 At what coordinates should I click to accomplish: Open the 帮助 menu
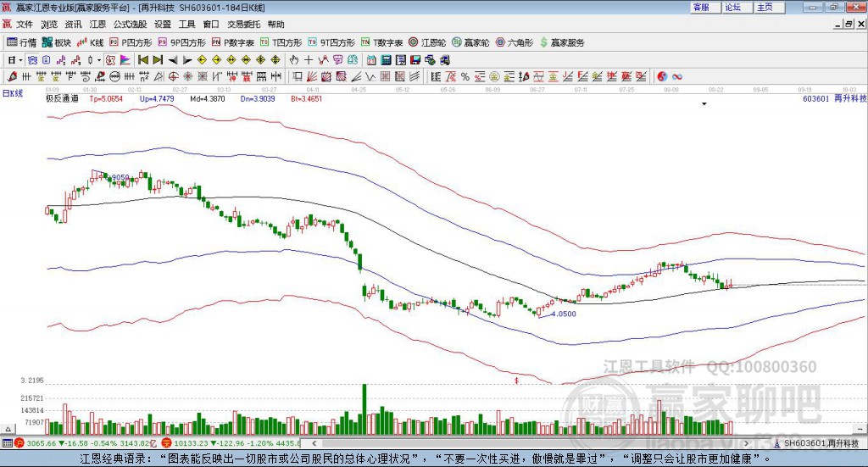(275, 25)
